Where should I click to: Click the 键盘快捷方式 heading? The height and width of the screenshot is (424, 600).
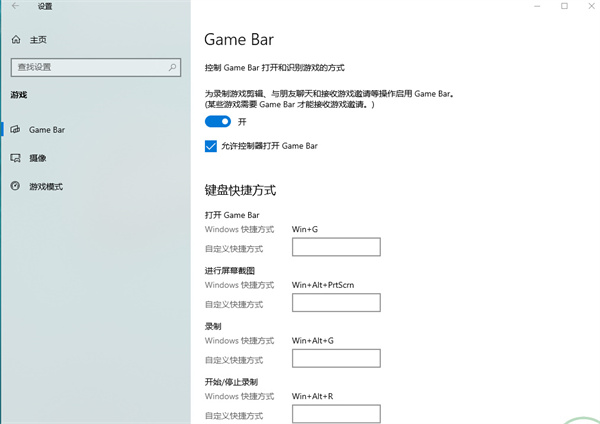240,190
